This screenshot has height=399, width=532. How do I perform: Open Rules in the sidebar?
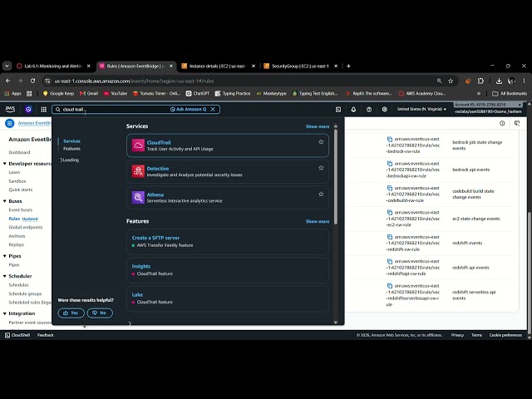tap(14, 219)
